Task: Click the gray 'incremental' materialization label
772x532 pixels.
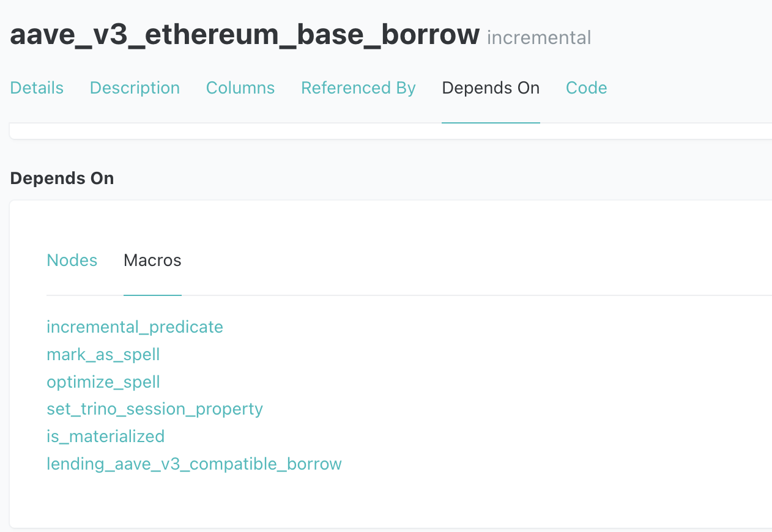Action: click(539, 38)
